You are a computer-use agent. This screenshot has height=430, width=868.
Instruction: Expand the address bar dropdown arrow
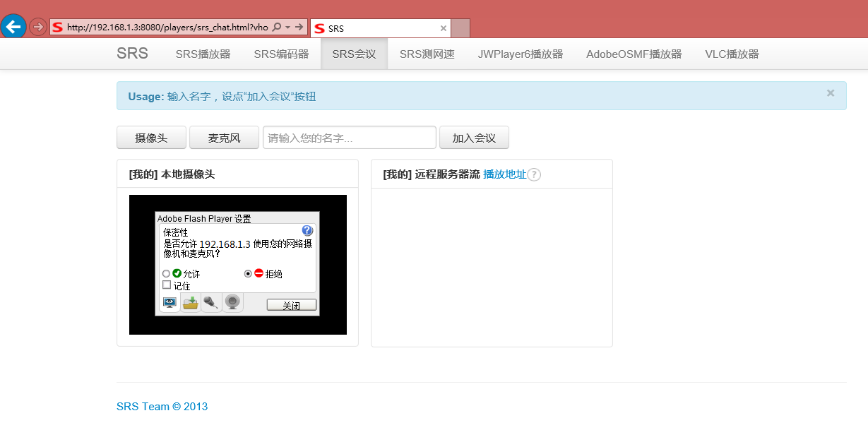(x=288, y=27)
